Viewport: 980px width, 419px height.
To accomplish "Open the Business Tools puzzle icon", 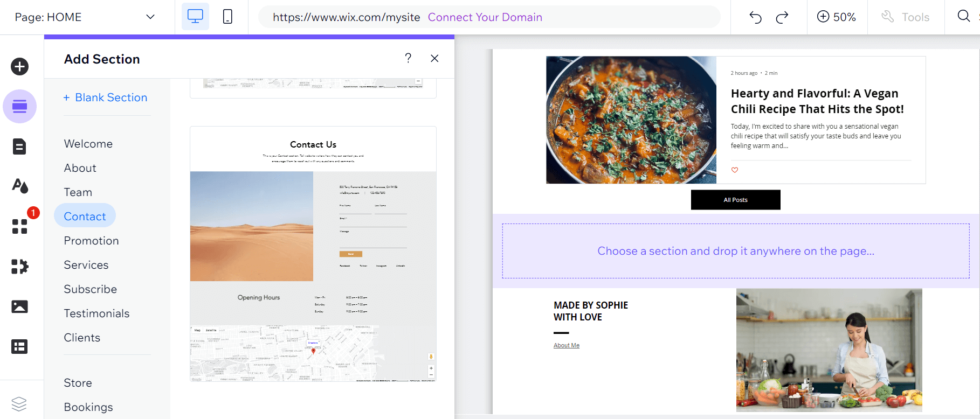I will (x=20, y=266).
